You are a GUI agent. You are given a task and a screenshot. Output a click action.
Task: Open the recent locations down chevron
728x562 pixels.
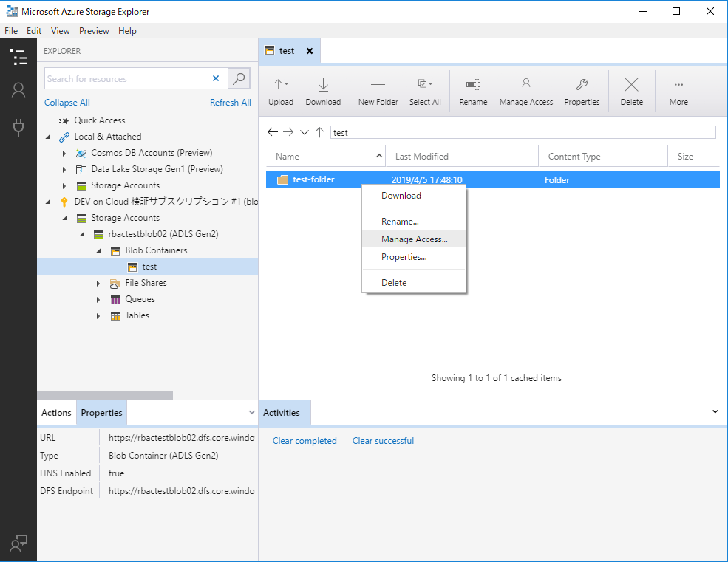pyautogui.click(x=304, y=132)
